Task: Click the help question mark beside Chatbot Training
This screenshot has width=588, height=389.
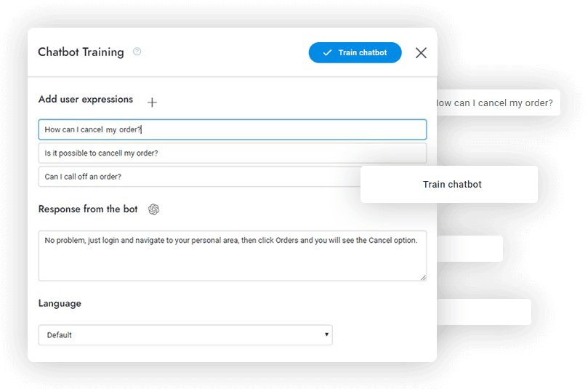Action: click(137, 52)
